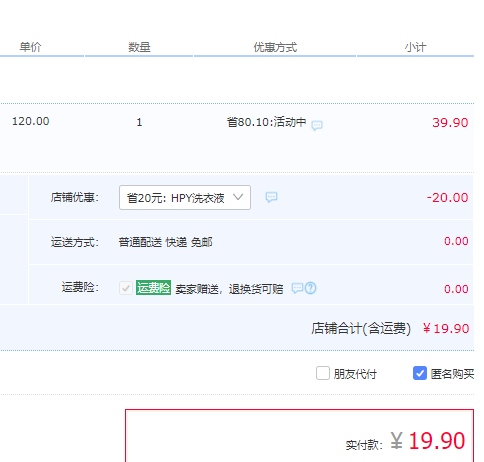
Task: Click the 普通配送 快递 免邮 shipping text
Action: coord(166,242)
